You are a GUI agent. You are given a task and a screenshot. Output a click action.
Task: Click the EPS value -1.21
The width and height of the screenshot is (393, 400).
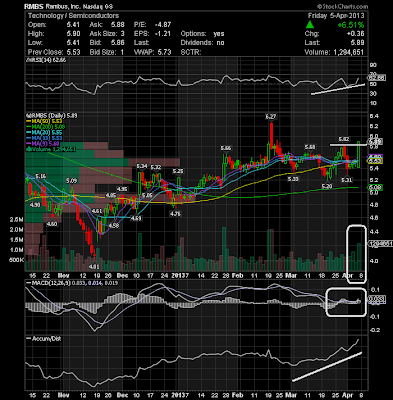(163, 34)
